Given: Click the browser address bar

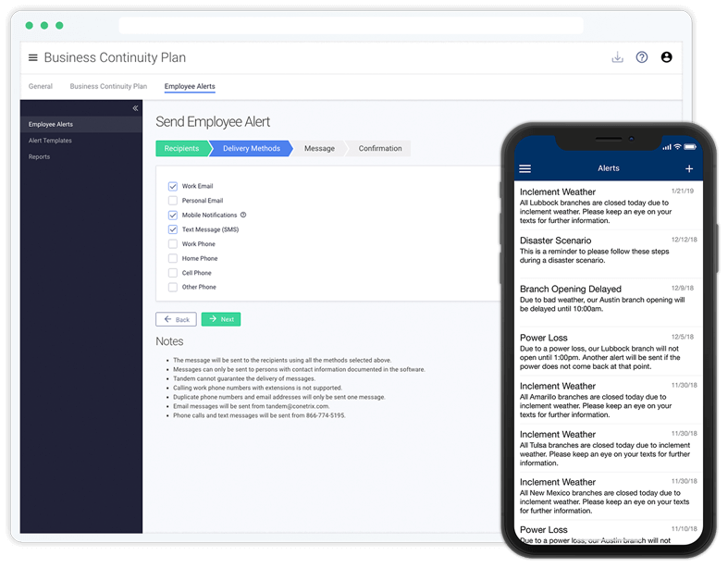Looking at the screenshot, I should (351, 26).
